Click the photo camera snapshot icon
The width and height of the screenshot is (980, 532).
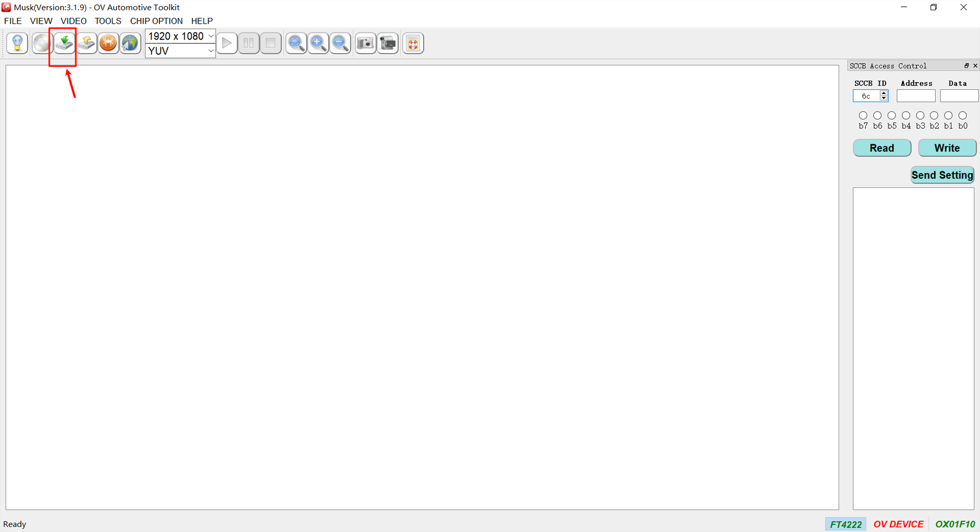click(366, 43)
